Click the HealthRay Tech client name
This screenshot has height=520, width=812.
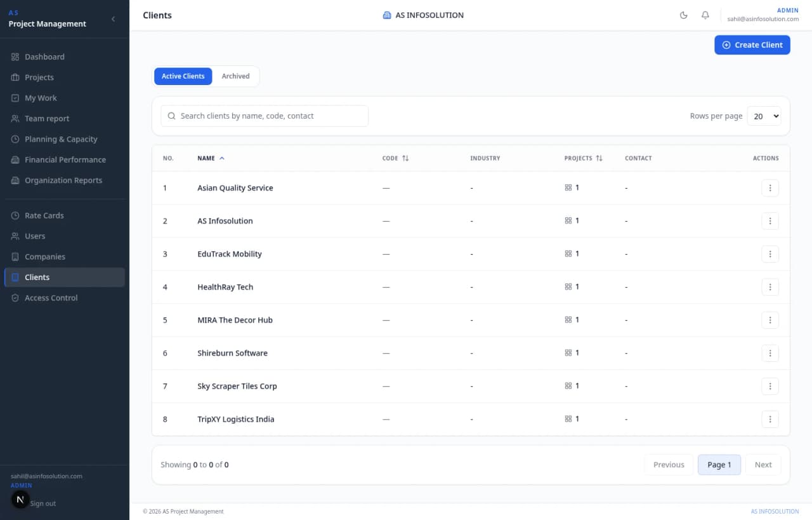225,287
